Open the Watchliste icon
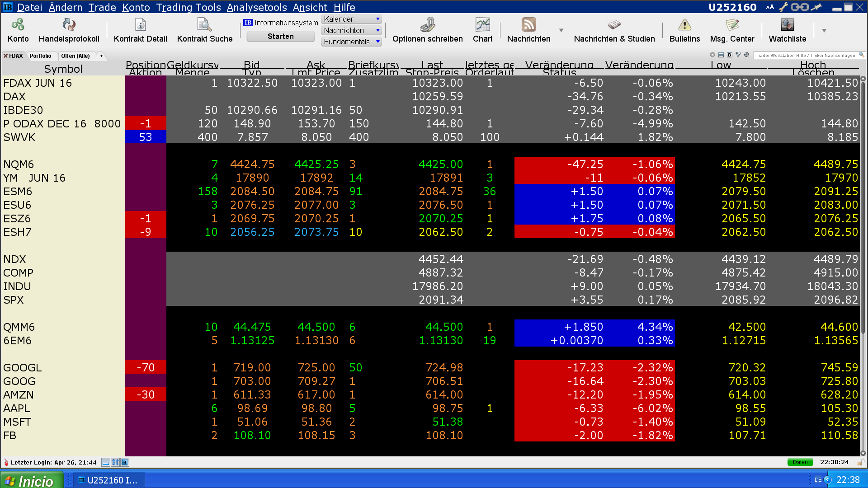 coord(787,25)
